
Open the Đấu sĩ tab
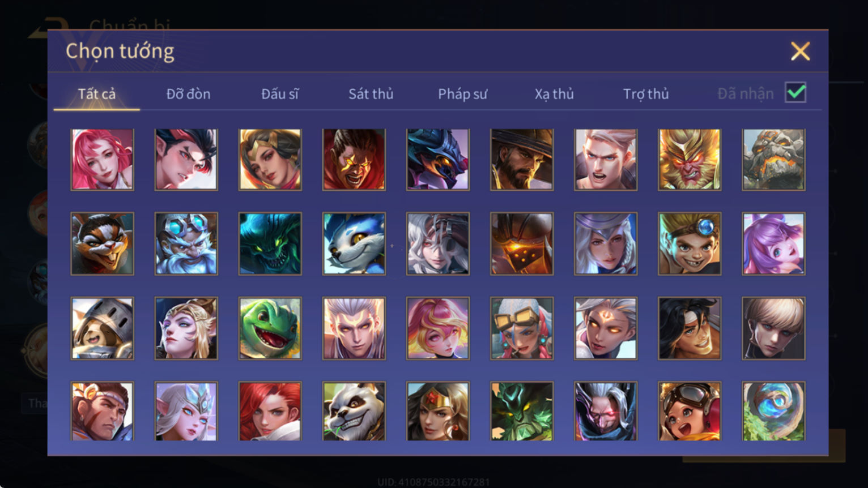tap(280, 94)
